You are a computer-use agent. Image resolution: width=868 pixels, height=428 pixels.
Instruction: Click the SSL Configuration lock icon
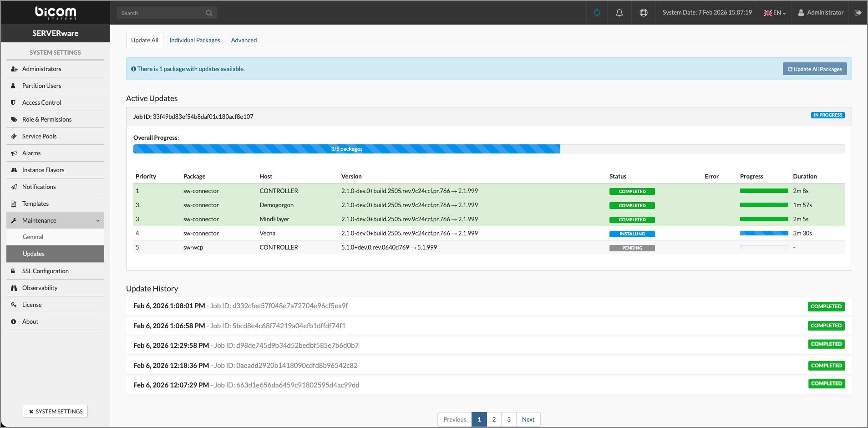click(13, 271)
